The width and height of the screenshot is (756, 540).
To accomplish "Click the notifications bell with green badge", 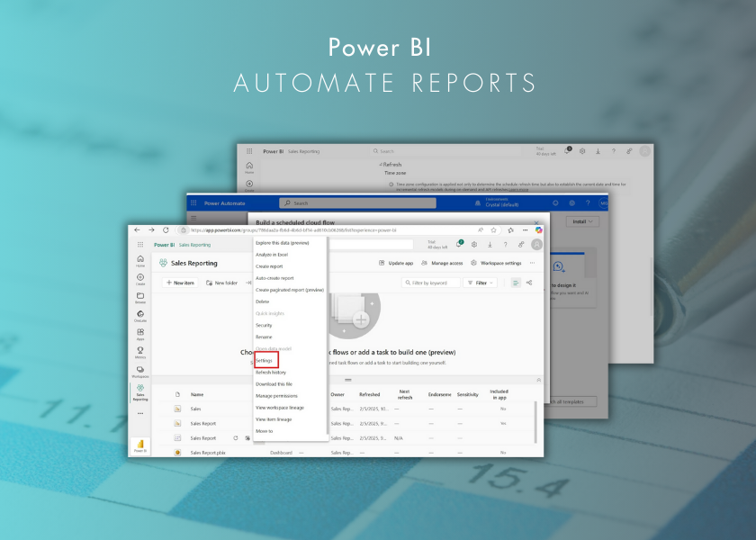I will (459, 244).
